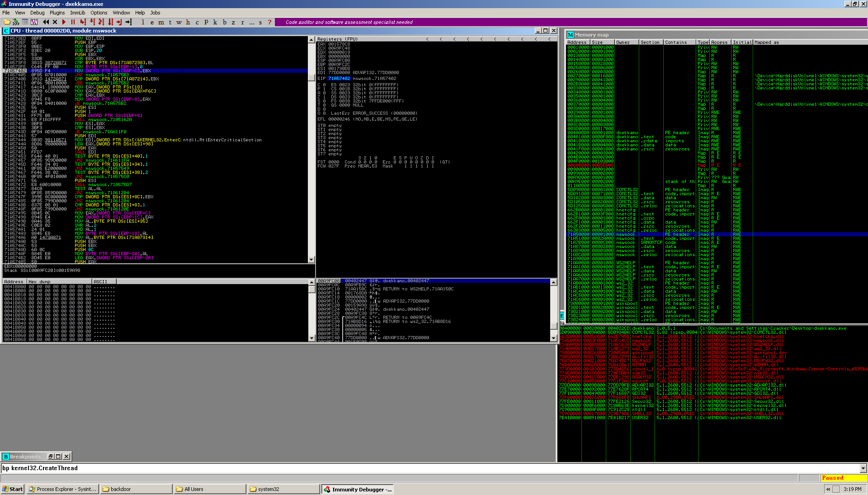Open the Plugins menu

point(57,13)
